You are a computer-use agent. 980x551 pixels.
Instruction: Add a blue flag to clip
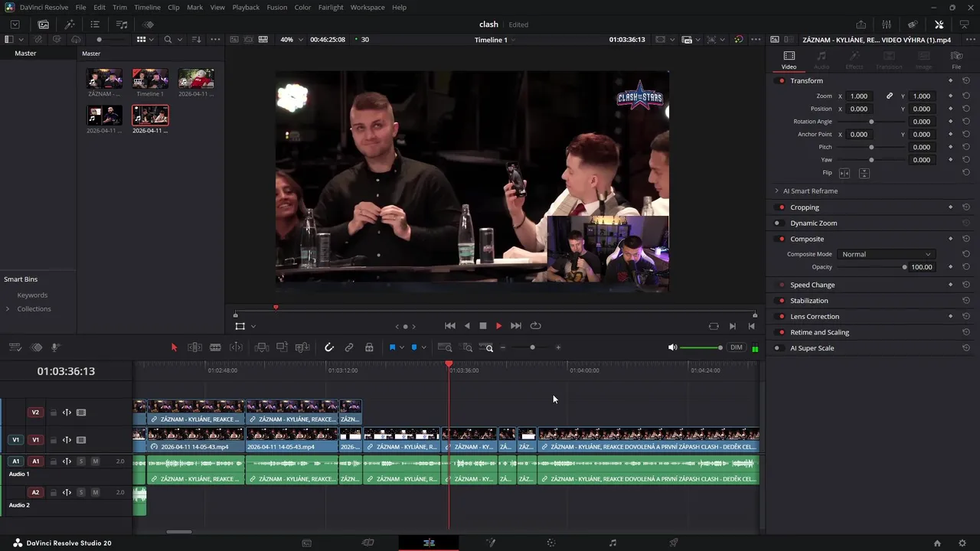pos(392,347)
